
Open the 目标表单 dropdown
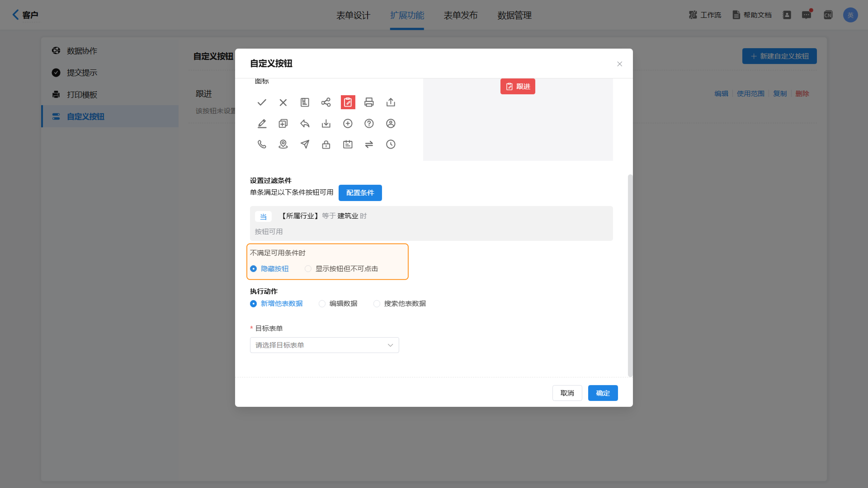point(324,345)
